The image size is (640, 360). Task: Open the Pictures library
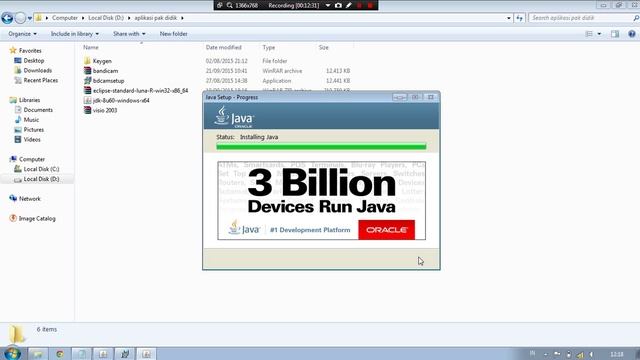tap(29, 129)
